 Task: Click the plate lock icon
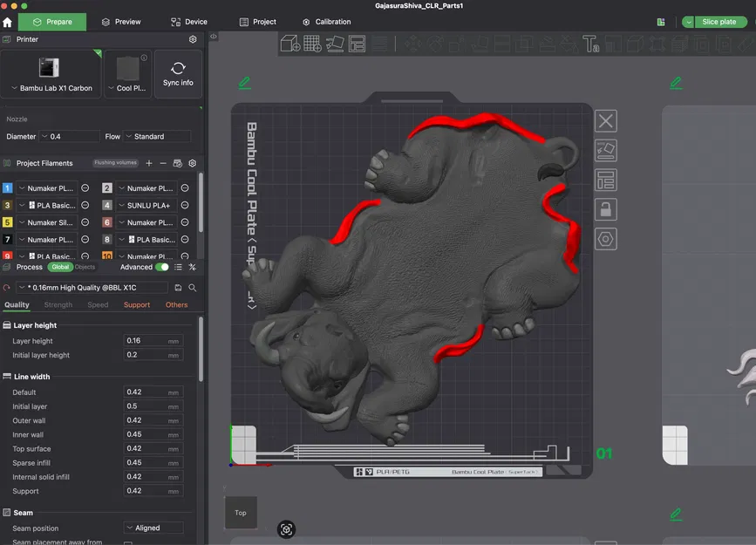coord(606,209)
